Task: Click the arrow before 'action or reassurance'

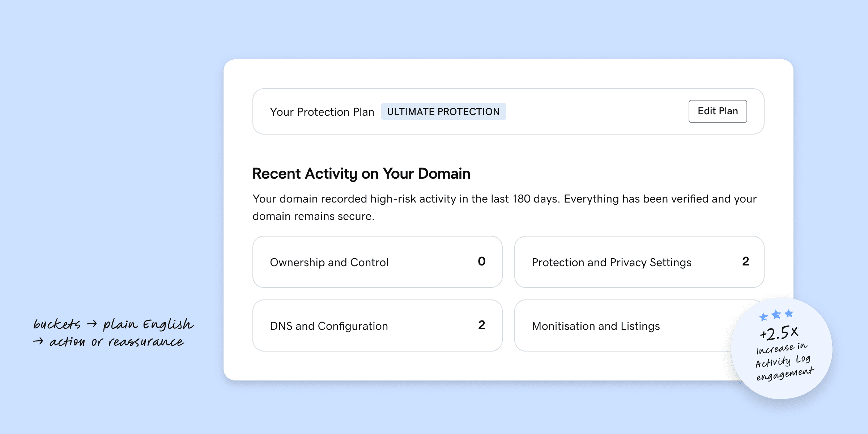Action: point(38,341)
